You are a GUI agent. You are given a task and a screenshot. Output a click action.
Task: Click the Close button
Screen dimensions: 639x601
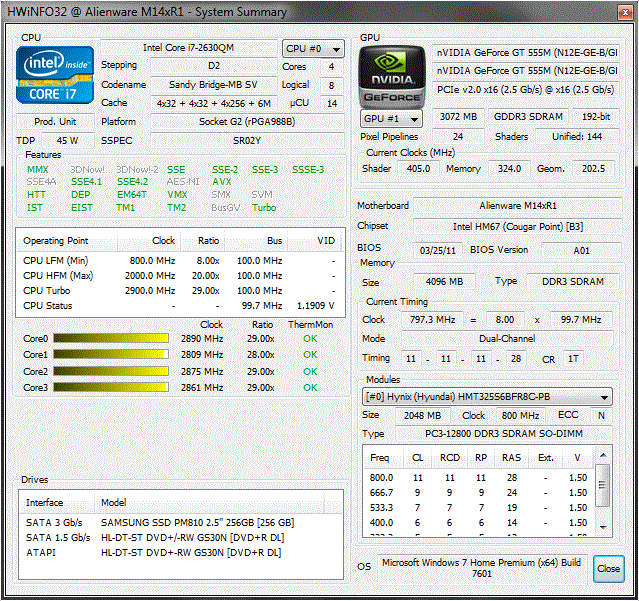(x=608, y=568)
